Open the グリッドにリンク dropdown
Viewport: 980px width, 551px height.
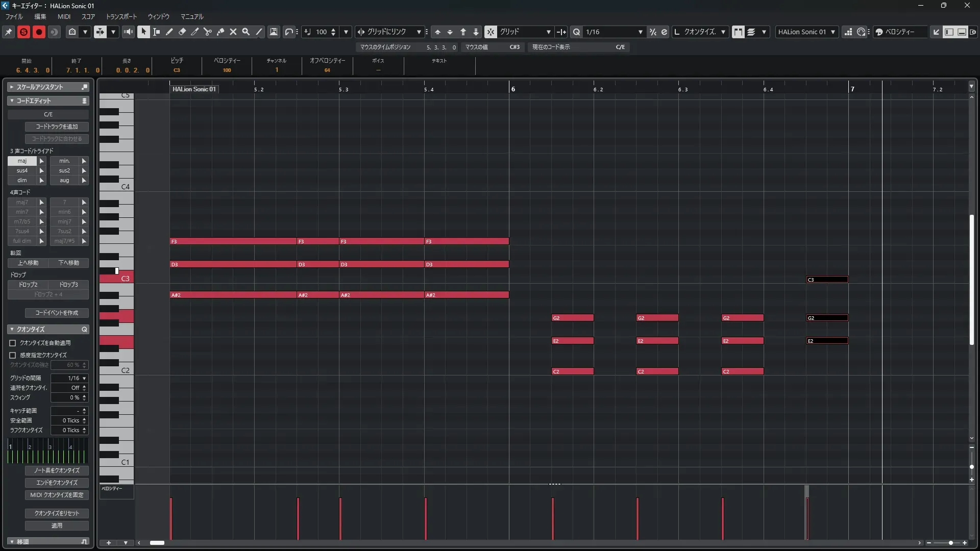tap(419, 32)
